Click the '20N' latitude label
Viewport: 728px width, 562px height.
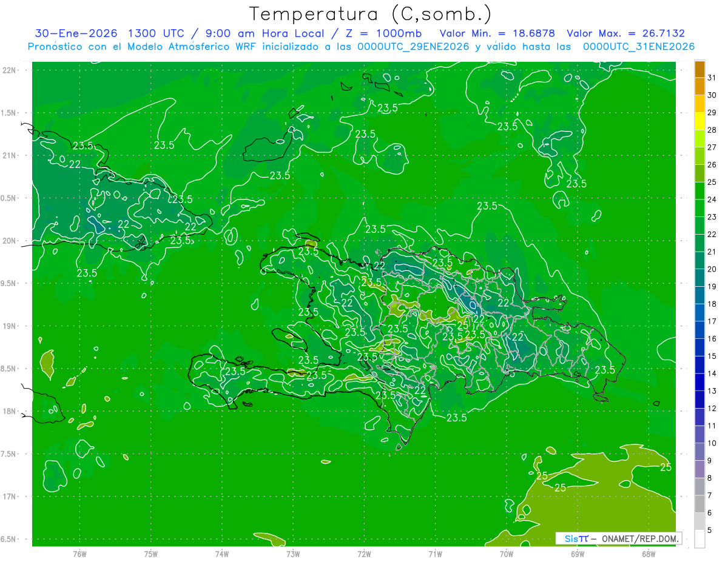pos(9,241)
